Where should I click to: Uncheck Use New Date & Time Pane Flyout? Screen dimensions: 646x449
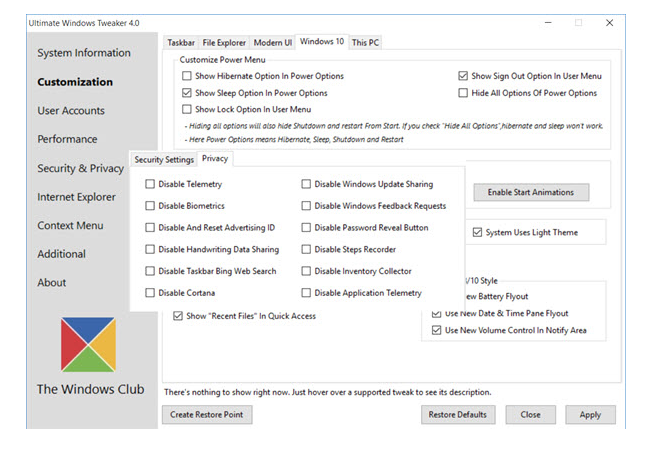(436, 314)
